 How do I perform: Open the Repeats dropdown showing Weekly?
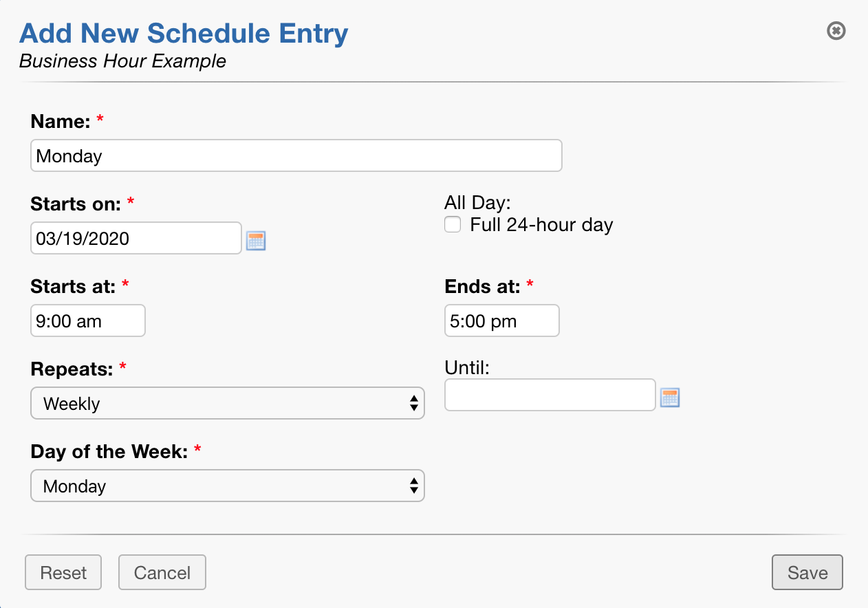point(227,403)
